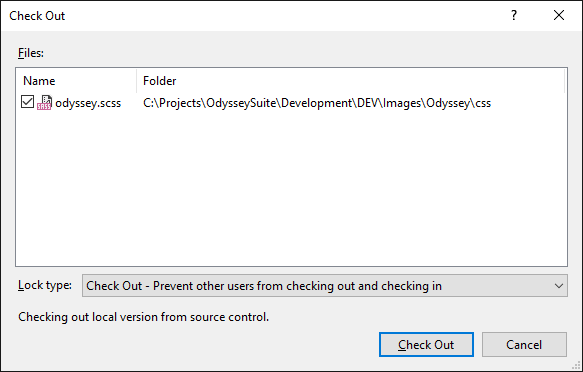Click the odyssey.scss folder path text
Viewport: 583px width, 372px height.
click(x=317, y=103)
